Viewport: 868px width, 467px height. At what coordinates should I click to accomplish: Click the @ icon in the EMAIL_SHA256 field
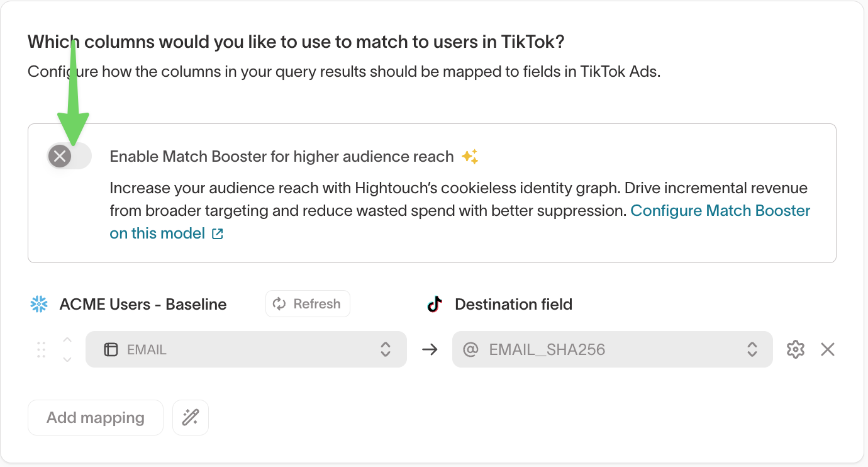coord(470,349)
